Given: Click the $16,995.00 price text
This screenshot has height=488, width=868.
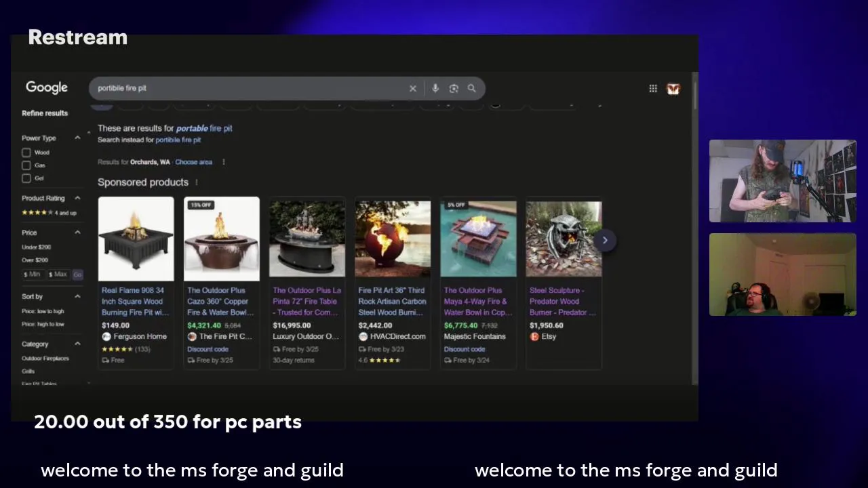Looking at the screenshot, I should (292, 325).
